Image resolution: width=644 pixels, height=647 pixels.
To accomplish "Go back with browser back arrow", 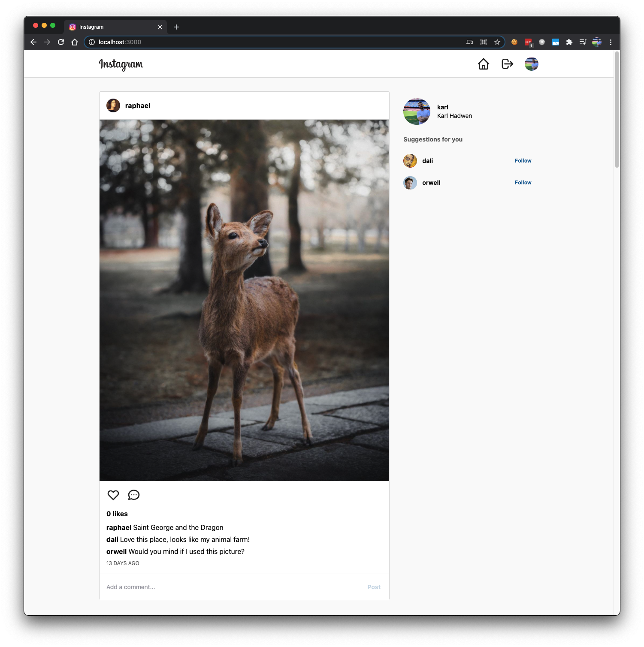I will click(33, 42).
